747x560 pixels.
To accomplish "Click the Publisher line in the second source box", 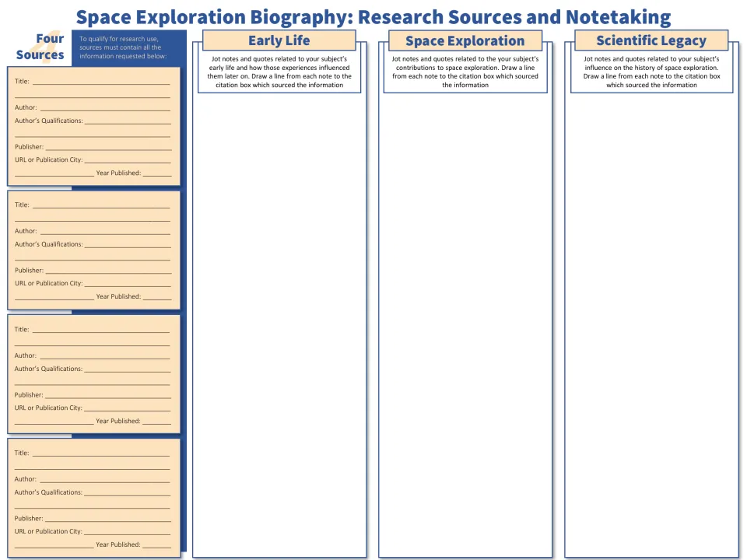I will pyautogui.click(x=109, y=270).
